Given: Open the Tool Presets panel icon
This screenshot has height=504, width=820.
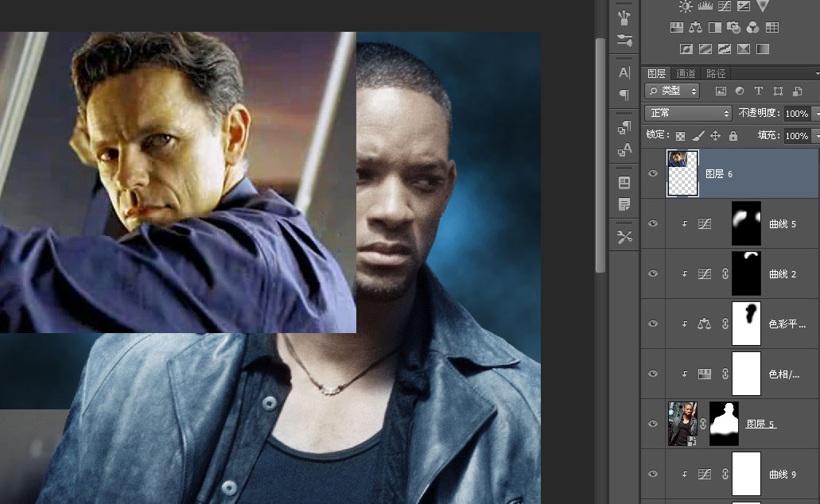Looking at the screenshot, I should point(624,237).
